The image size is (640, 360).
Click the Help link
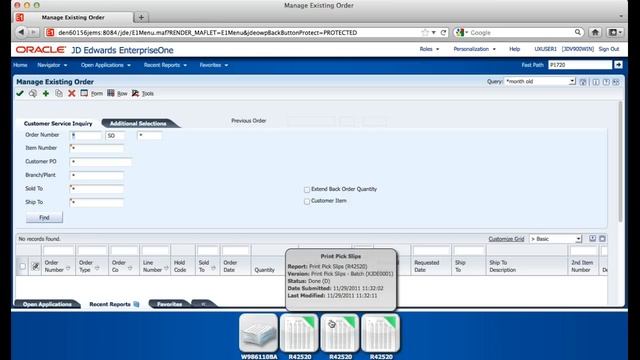tap(514, 49)
